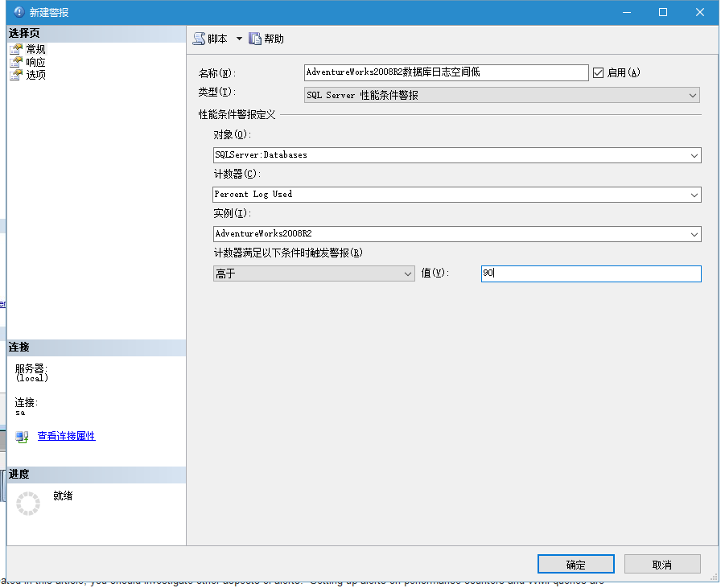Viewport: 725px width, 588px height.
Task: Click the 常规 page icon
Action: pyautogui.click(x=15, y=49)
